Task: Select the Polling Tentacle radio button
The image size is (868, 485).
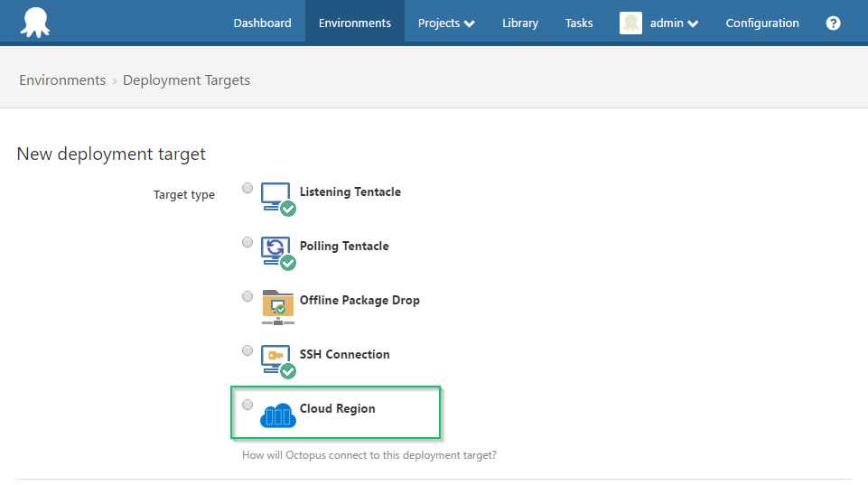Action: (x=247, y=242)
